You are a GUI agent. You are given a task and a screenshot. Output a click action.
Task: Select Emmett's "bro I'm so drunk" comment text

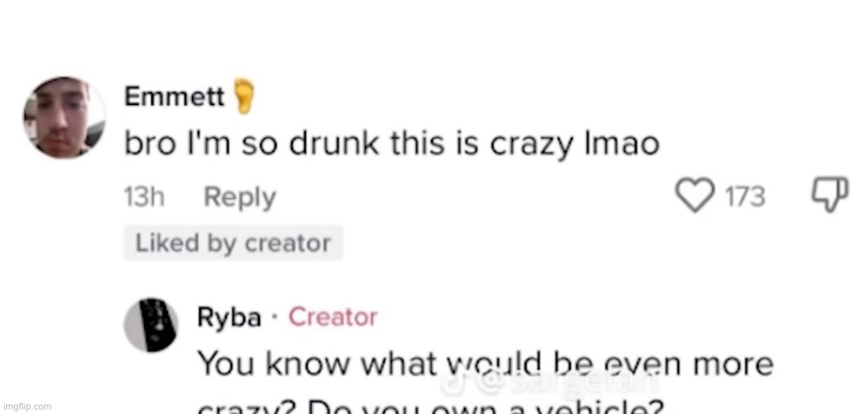point(393,145)
